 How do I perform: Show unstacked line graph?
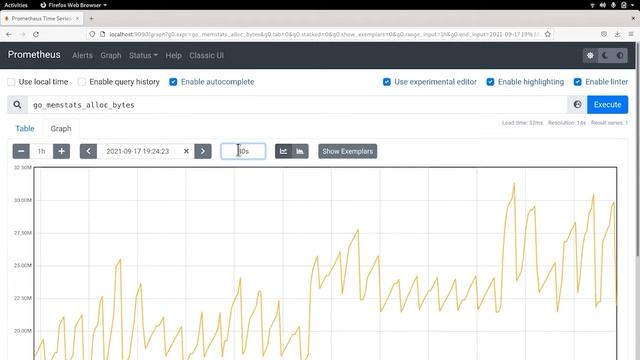[x=283, y=151]
